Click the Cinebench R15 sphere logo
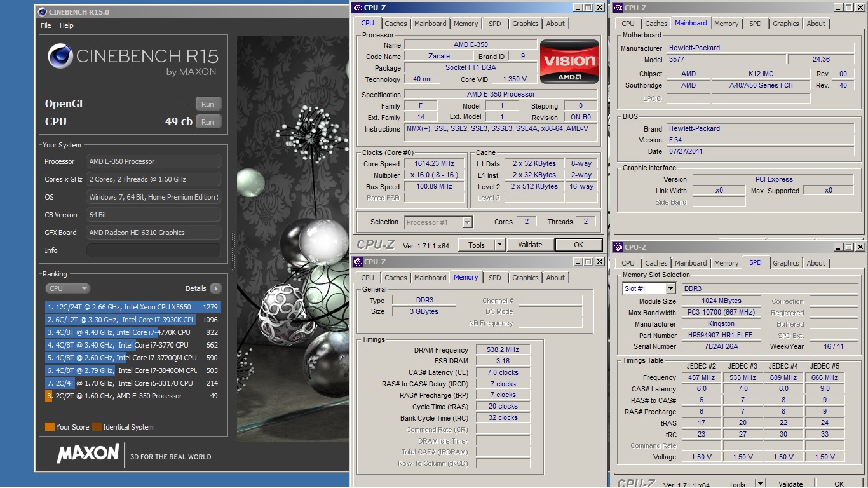868x488 pixels. [60, 56]
